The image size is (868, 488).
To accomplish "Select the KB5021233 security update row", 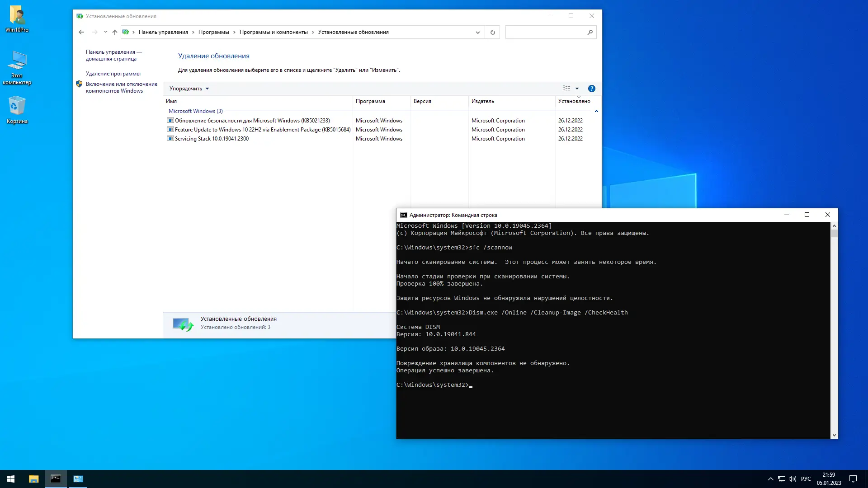I will 252,121.
